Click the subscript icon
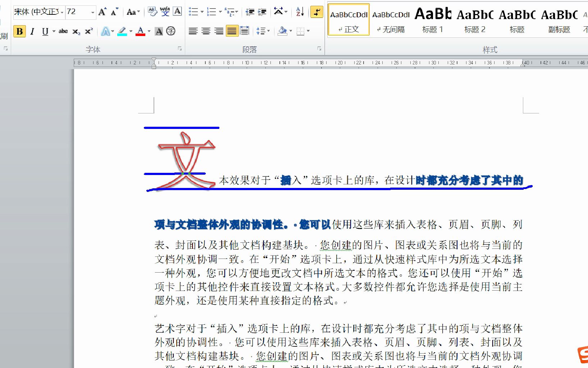The height and width of the screenshot is (368, 588). 75,31
